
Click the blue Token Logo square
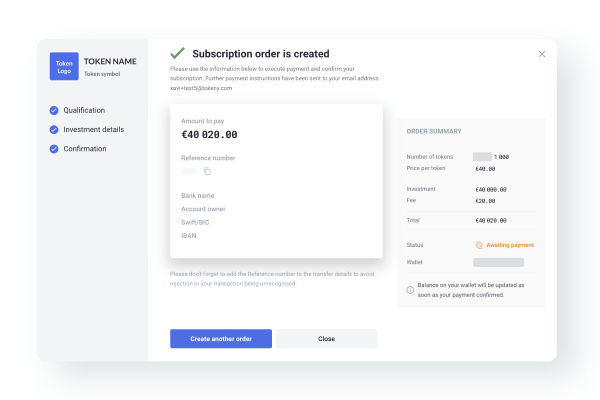tap(64, 66)
